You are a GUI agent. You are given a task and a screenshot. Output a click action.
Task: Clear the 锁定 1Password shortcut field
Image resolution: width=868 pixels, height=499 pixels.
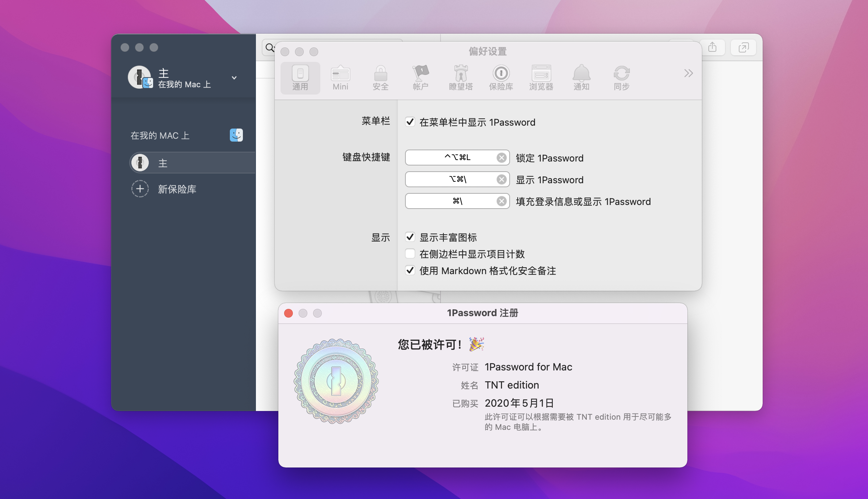[501, 158]
